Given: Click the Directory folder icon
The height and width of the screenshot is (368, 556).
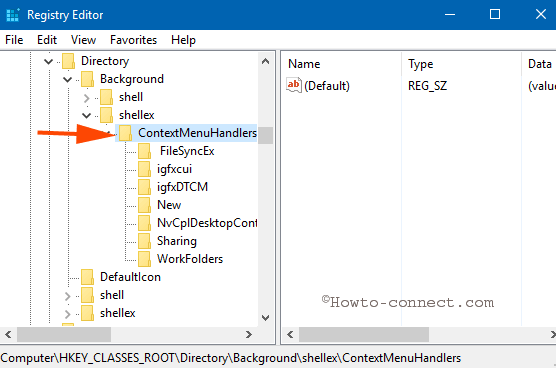Looking at the screenshot, I should coord(68,61).
